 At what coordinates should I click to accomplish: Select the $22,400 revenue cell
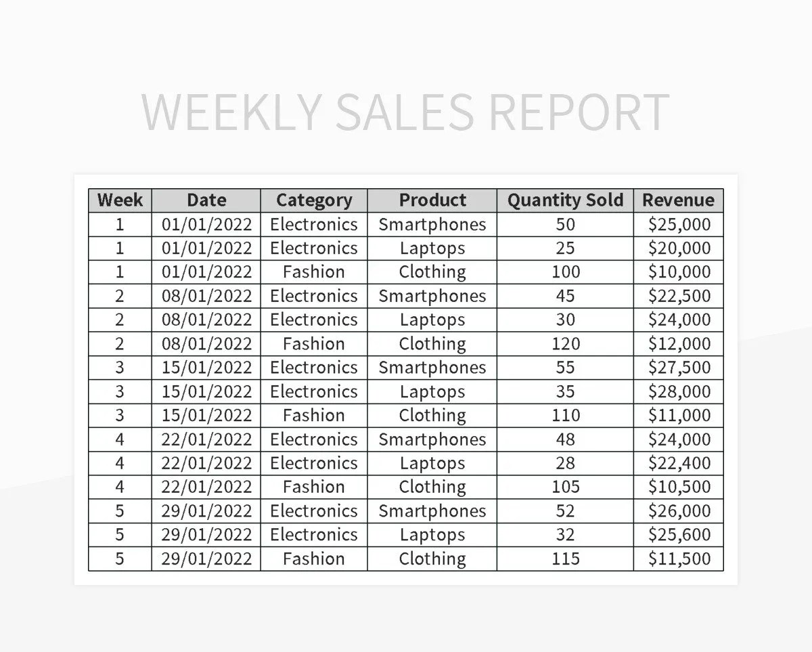coord(679,463)
